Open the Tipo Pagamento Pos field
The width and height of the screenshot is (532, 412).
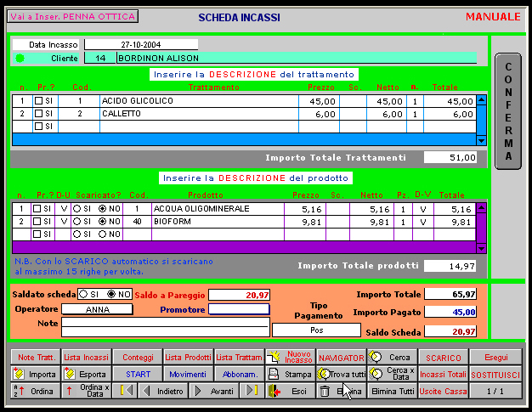pyautogui.click(x=316, y=330)
